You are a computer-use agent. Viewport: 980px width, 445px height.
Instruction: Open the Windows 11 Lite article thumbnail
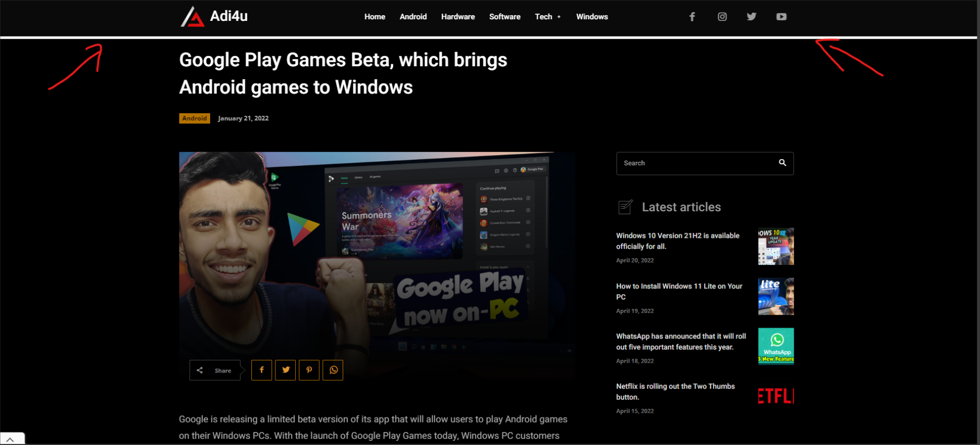pos(776,296)
